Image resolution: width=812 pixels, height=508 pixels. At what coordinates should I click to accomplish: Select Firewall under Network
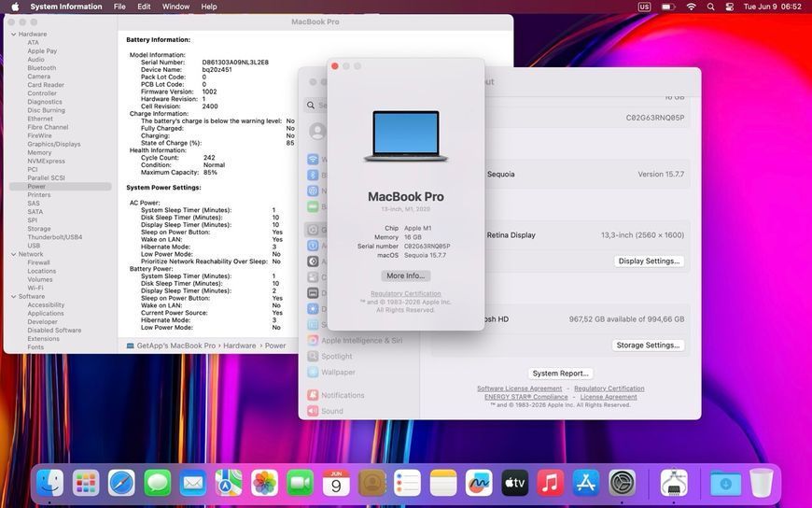click(39, 262)
